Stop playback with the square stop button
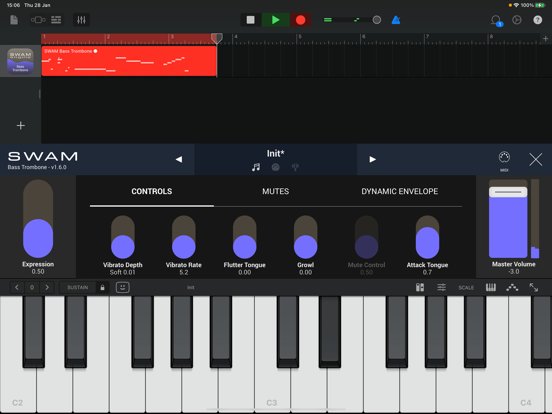This screenshot has height=414, width=552. tap(251, 20)
